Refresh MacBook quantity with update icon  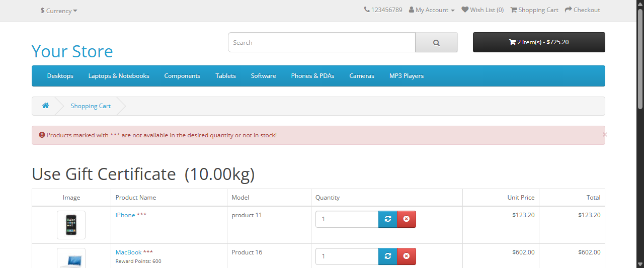(x=387, y=256)
